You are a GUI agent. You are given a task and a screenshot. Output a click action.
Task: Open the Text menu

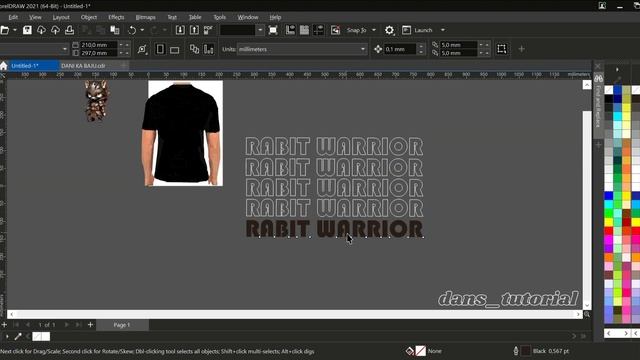pos(172,17)
